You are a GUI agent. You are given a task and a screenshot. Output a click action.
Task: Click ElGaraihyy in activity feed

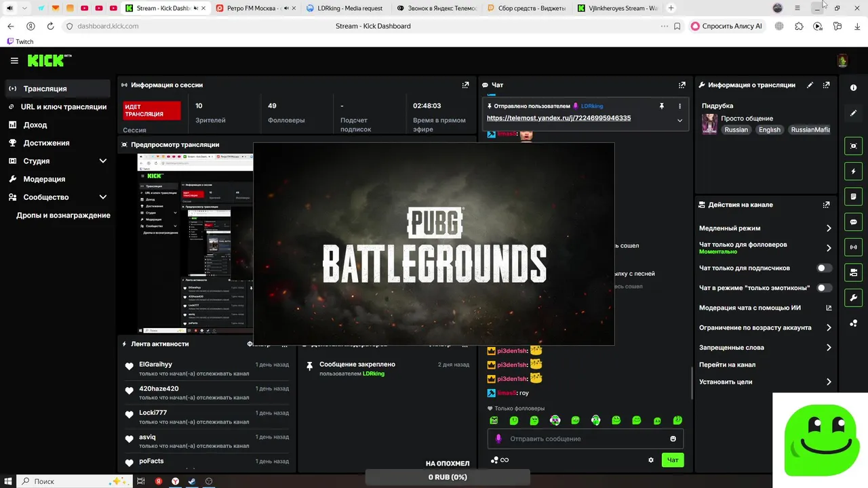click(x=155, y=365)
